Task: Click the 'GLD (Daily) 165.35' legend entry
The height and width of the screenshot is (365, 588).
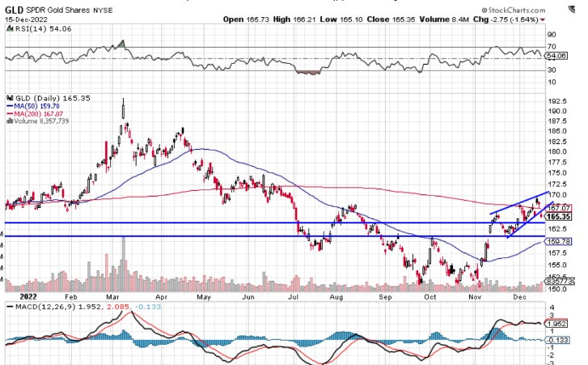Action: [x=53, y=98]
